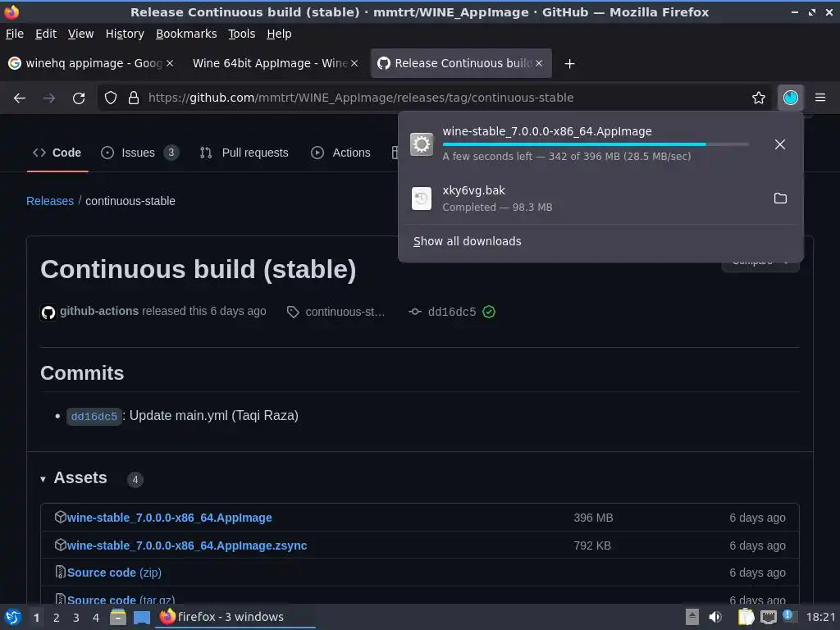This screenshot has width=840, height=630.
Task: Open the clipboard manager tray icon
Action: tap(746, 617)
